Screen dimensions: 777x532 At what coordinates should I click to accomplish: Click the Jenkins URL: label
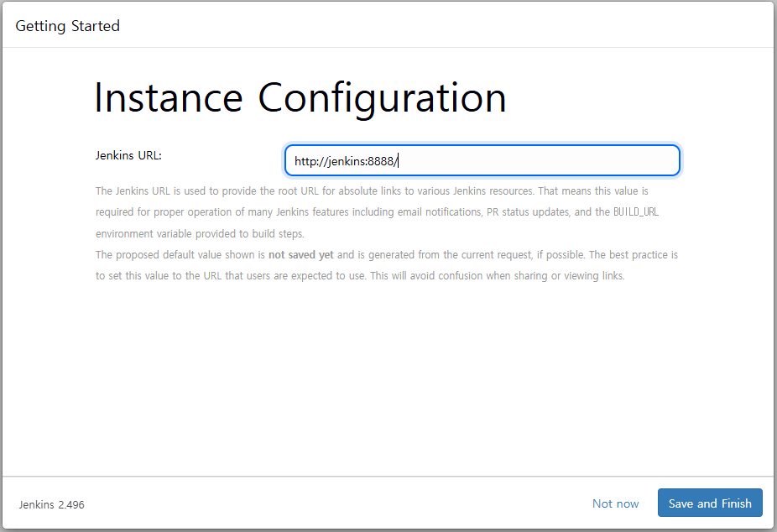click(x=128, y=155)
